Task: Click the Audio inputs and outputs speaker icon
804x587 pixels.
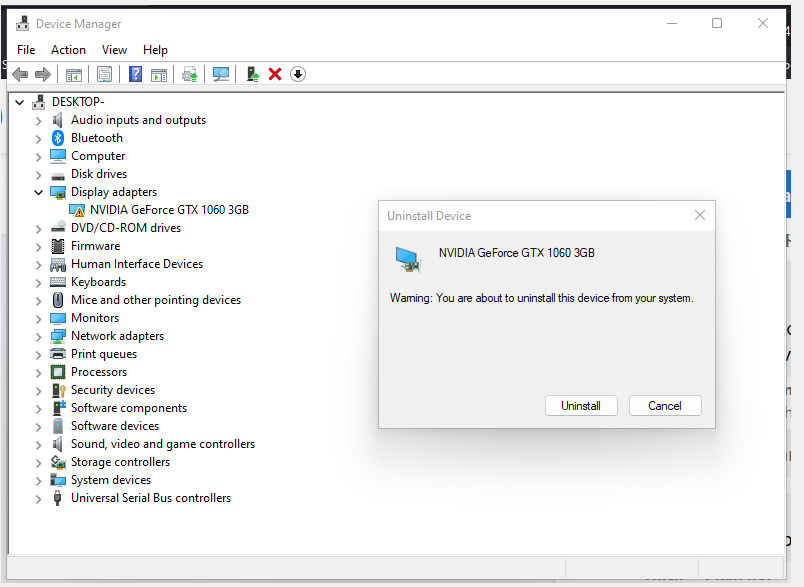Action: (x=58, y=120)
